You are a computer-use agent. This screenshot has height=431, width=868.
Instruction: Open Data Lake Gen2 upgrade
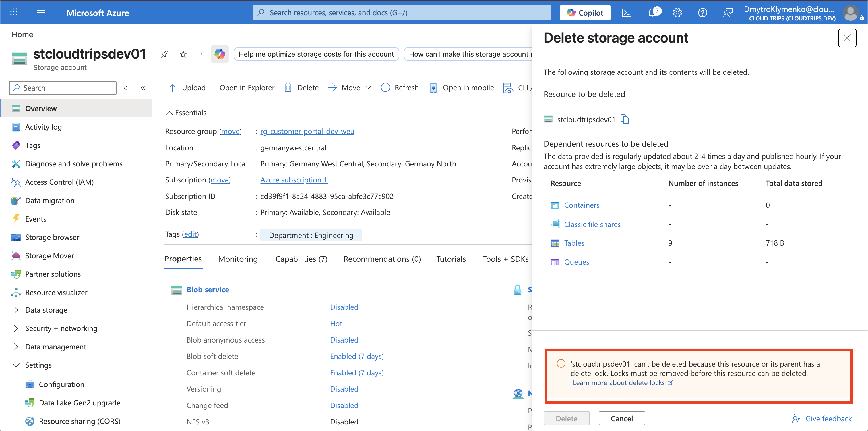point(80,403)
